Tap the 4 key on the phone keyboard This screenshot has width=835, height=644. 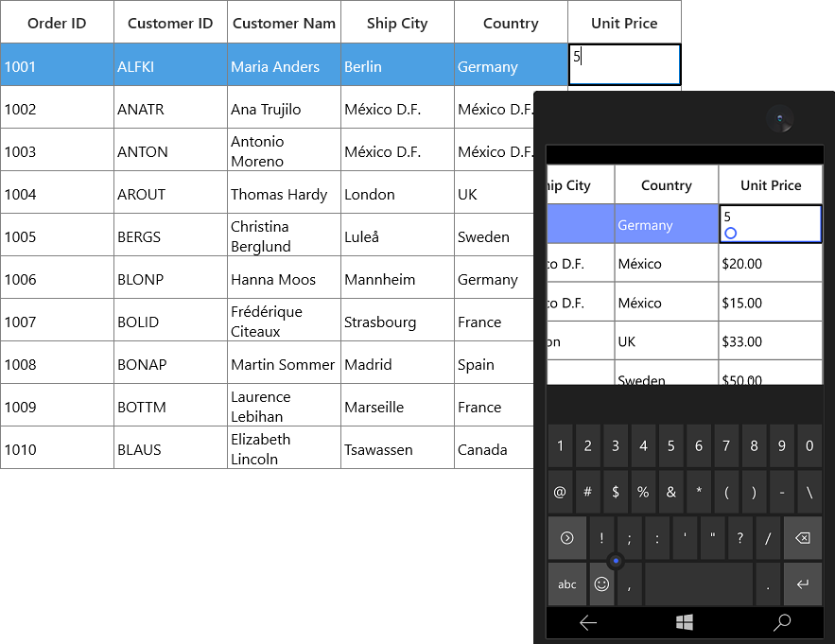pos(643,445)
